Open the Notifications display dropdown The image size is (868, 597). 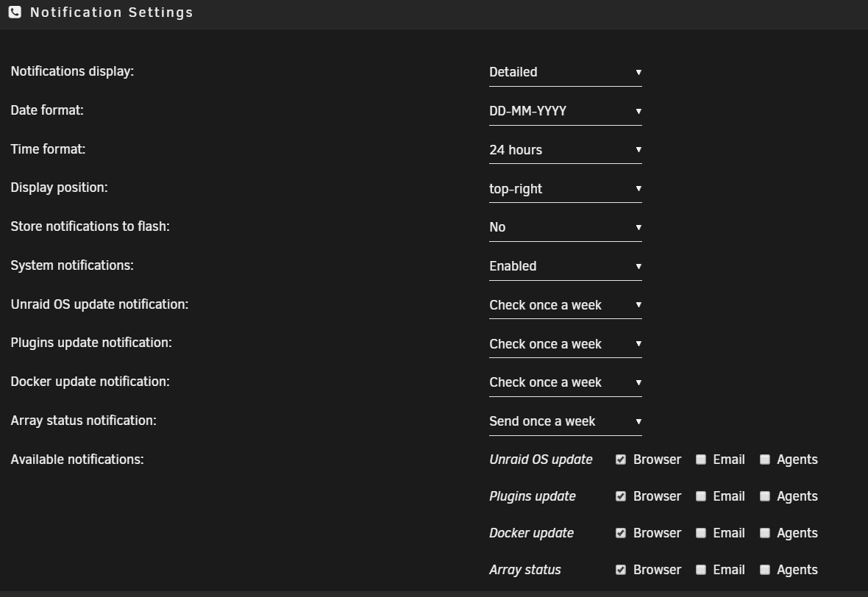coord(565,72)
